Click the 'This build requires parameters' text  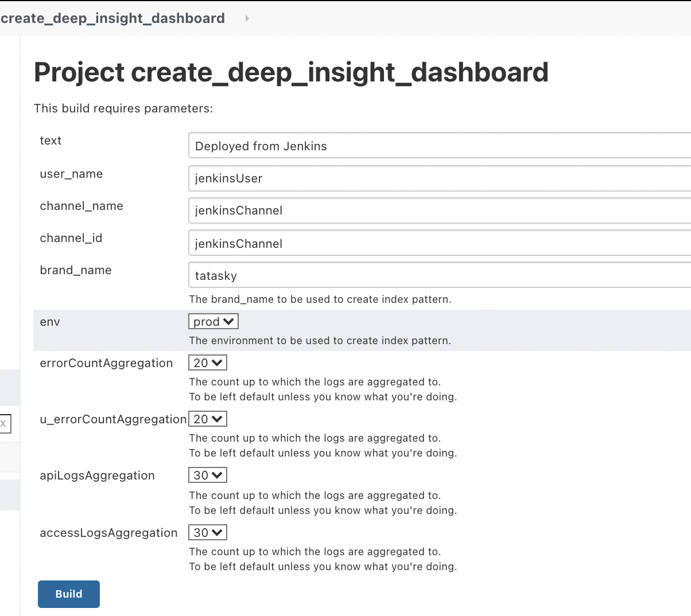(x=123, y=108)
